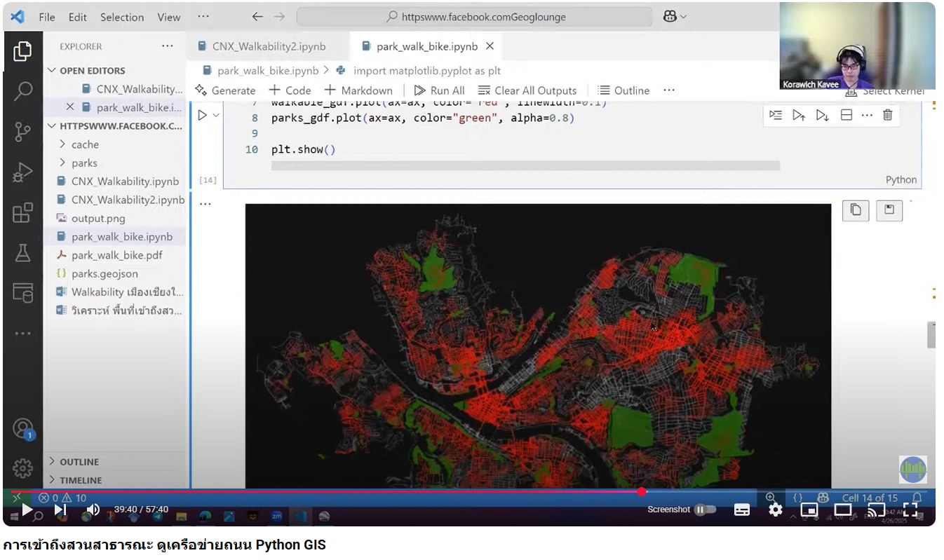Screen dimensions: 944x560
Task: Toggle video subtitles button
Action: 742,510
